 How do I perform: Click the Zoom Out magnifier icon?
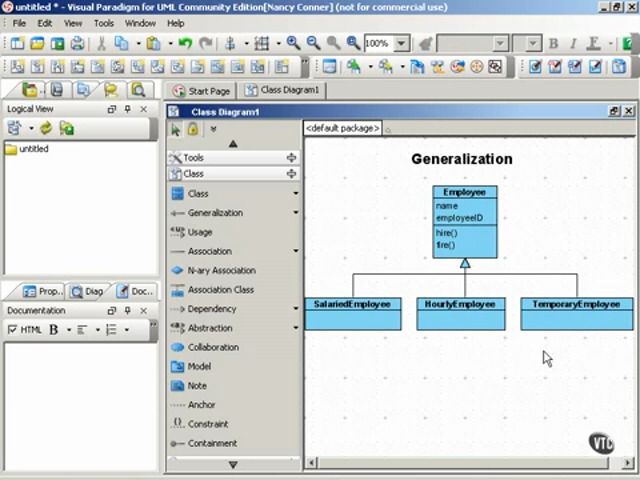click(x=313, y=43)
